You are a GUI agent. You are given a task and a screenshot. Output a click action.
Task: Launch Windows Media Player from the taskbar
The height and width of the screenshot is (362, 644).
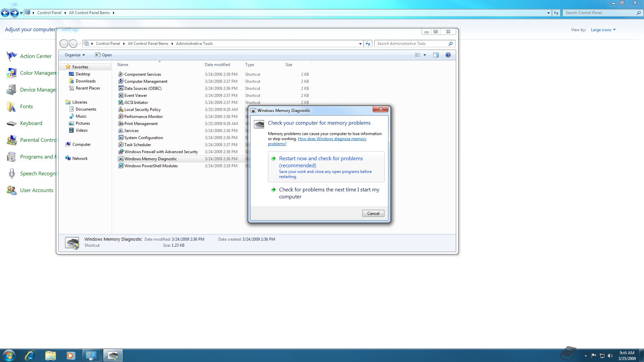pyautogui.click(x=71, y=355)
